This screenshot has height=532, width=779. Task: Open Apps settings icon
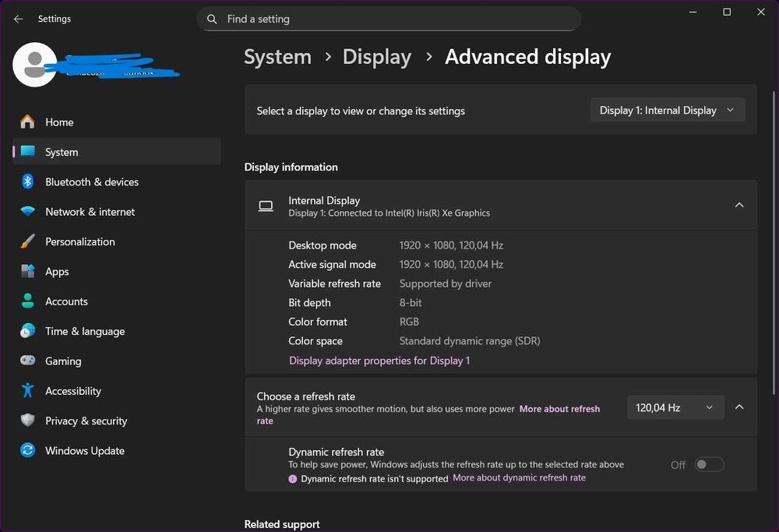pos(28,272)
